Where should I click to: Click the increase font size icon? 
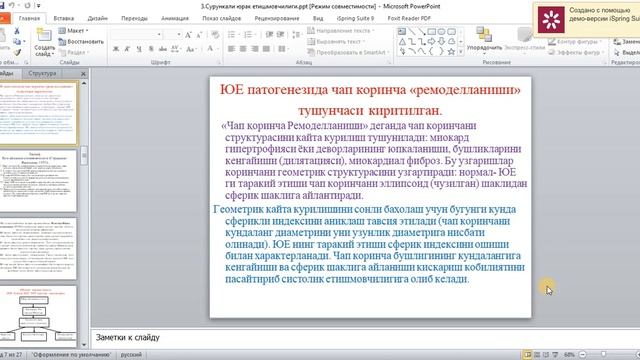tap(188, 35)
